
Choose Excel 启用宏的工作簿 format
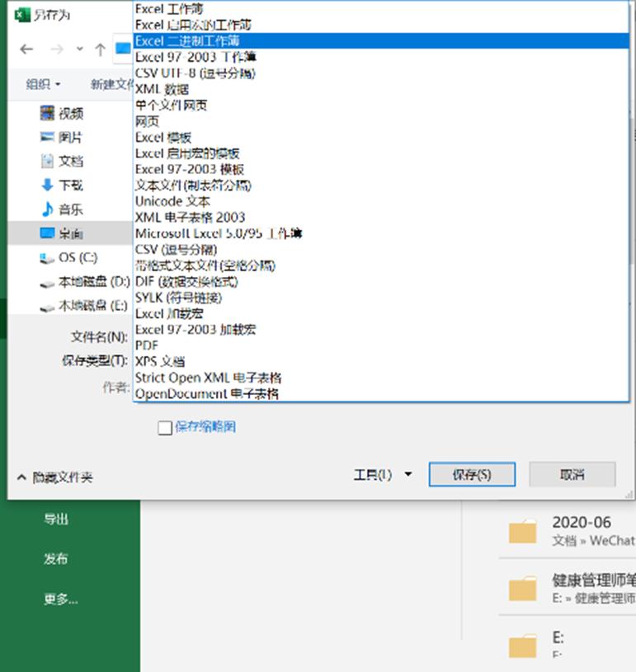click(x=381, y=25)
